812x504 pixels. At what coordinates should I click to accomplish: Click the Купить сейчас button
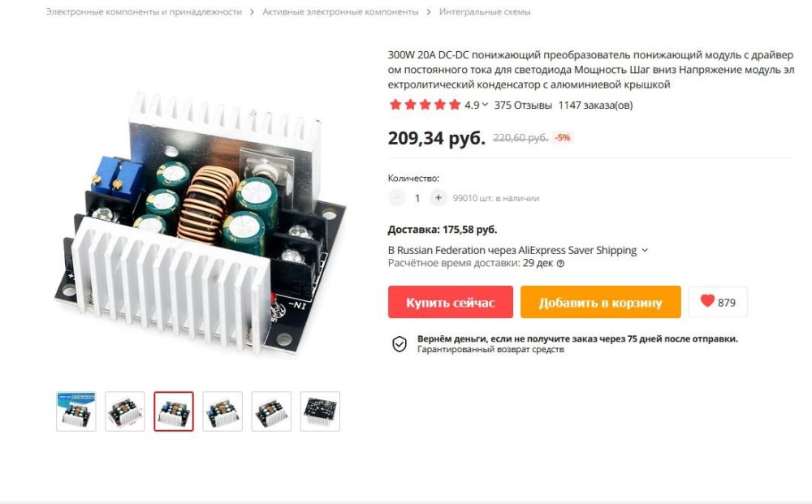click(x=451, y=302)
